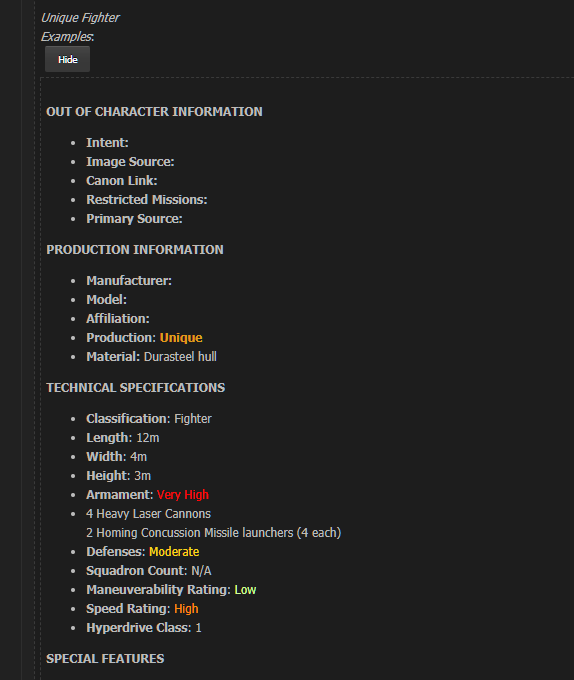Click the Intent field label
Image resolution: width=574 pixels, height=680 pixels.
pyautogui.click(x=107, y=143)
